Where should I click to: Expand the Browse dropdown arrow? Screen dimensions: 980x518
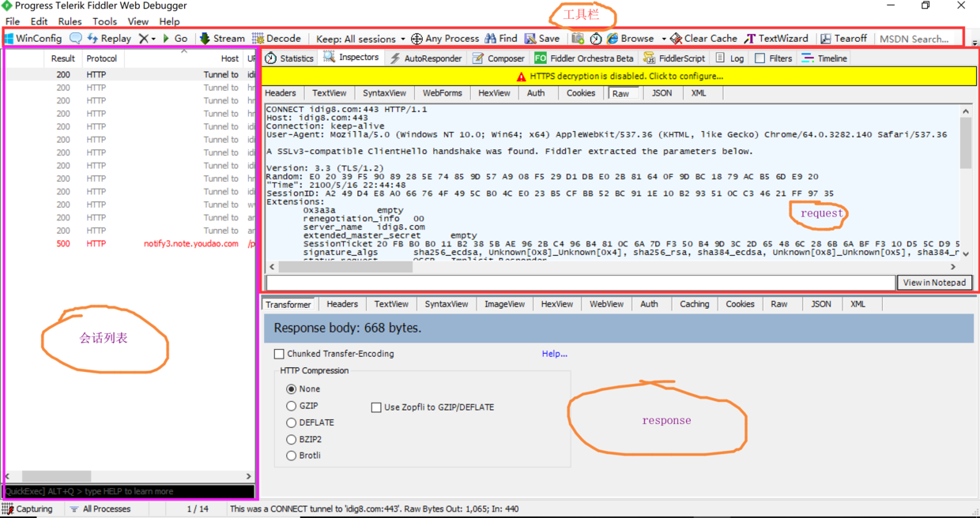click(x=664, y=39)
